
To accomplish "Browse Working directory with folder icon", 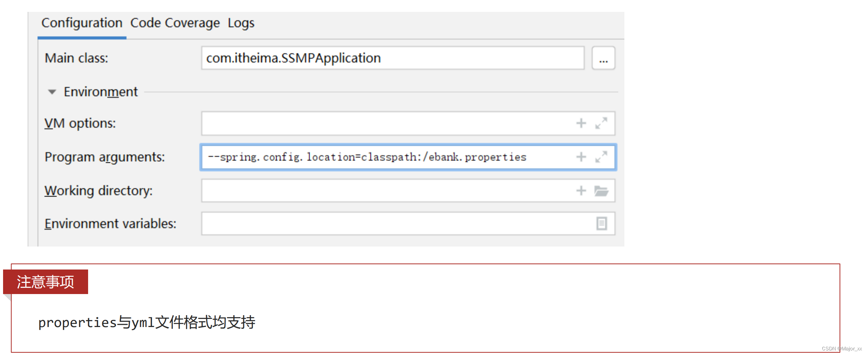I will pos(601,191).
